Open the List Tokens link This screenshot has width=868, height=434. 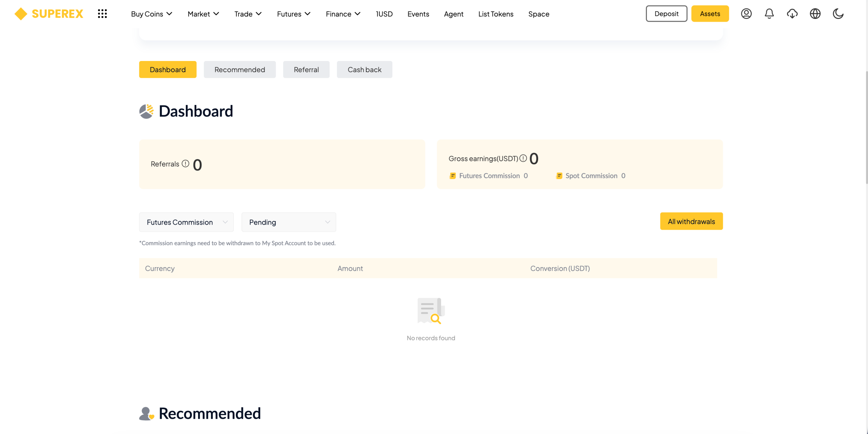[496, 14]
